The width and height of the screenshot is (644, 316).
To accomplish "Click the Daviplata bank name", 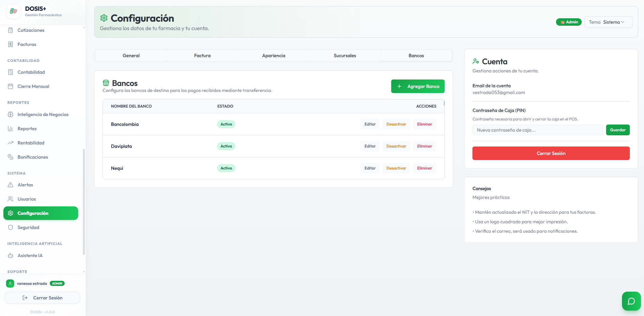I will [121, 146].
